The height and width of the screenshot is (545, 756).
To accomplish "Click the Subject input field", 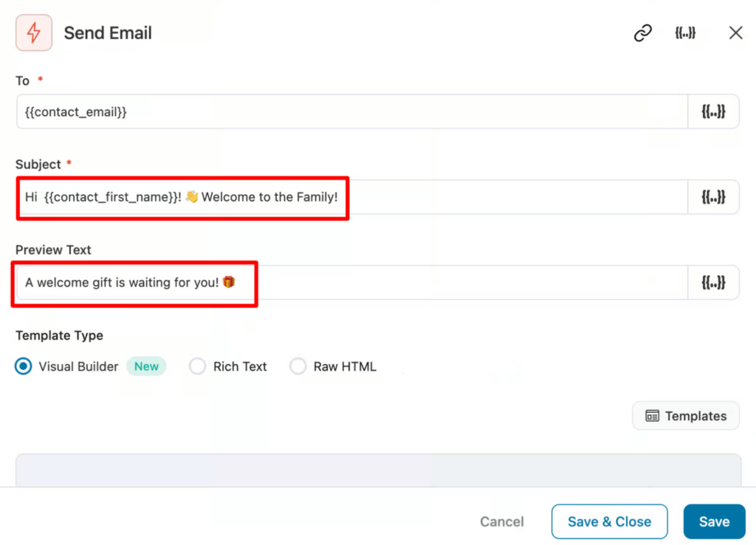I will tap(352, 196).
